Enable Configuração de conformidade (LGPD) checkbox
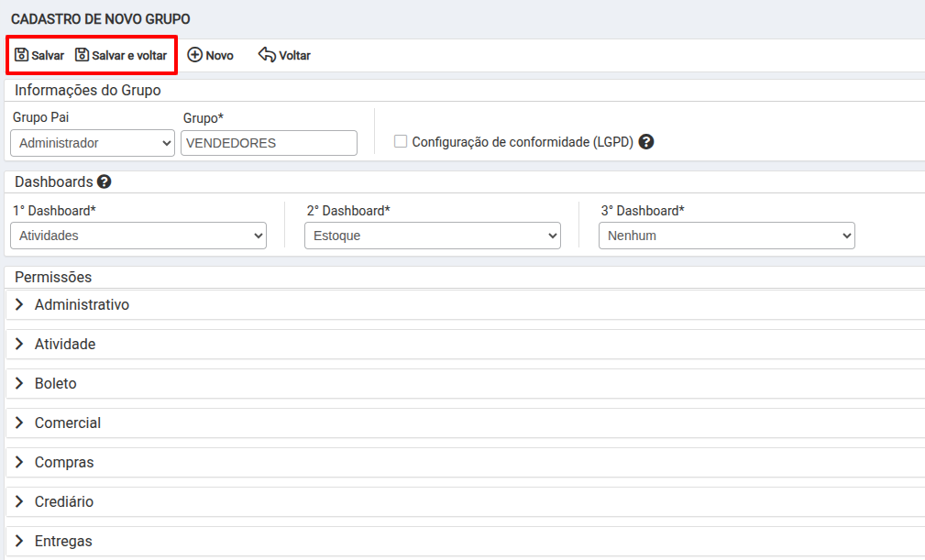Image resolution: width=925 pixels, height=560 pixels. (401, 141)
